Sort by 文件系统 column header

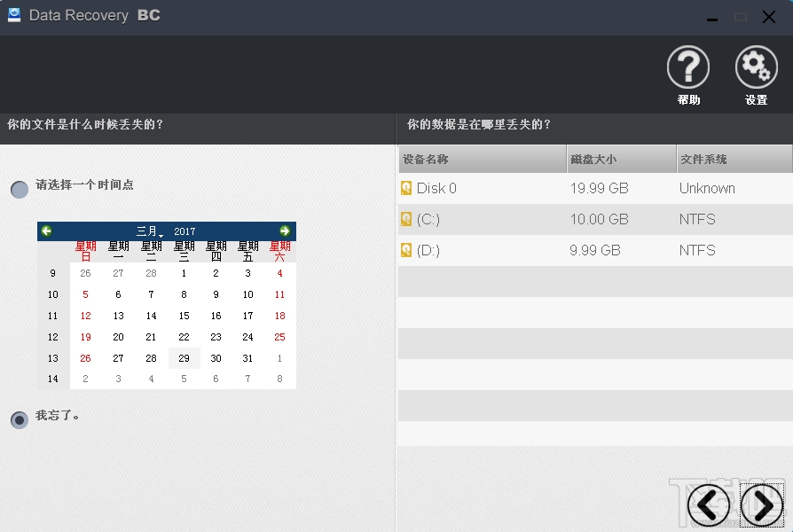[734, 159]
